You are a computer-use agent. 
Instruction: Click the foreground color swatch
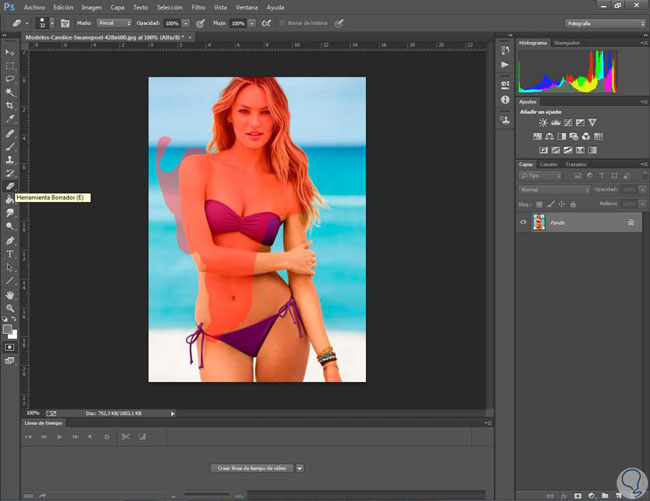pyautogui.click(x=8, y=327)
